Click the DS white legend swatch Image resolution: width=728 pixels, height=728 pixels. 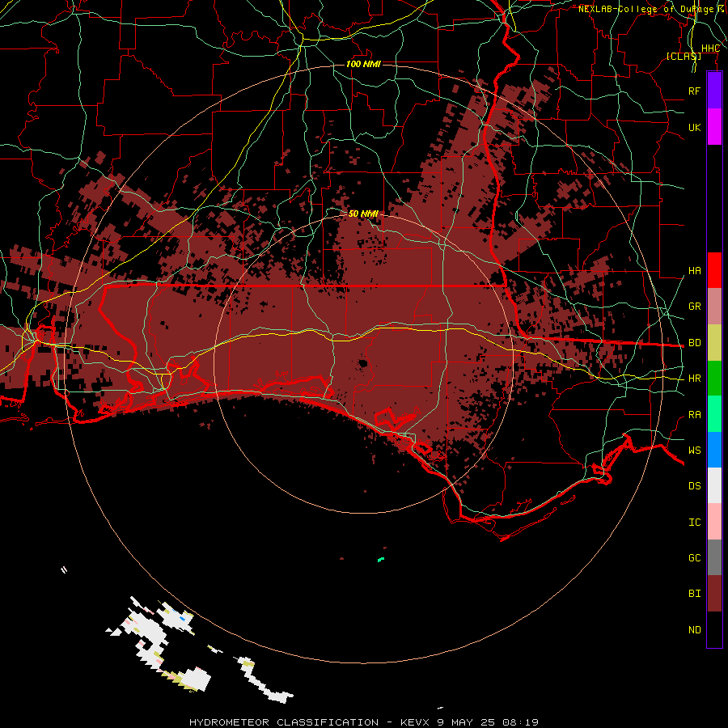[x=714, y=485]
